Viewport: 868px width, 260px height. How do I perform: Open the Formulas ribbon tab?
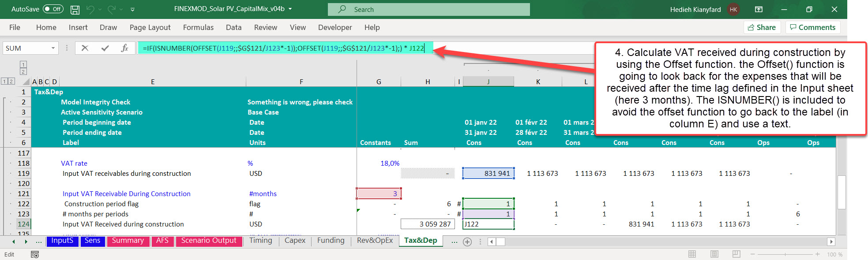[x=198, y=27]
